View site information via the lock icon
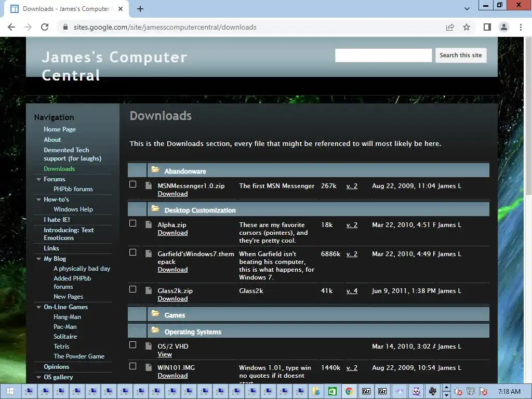Viewport: 532px width, 399px height. pos(65,27)
